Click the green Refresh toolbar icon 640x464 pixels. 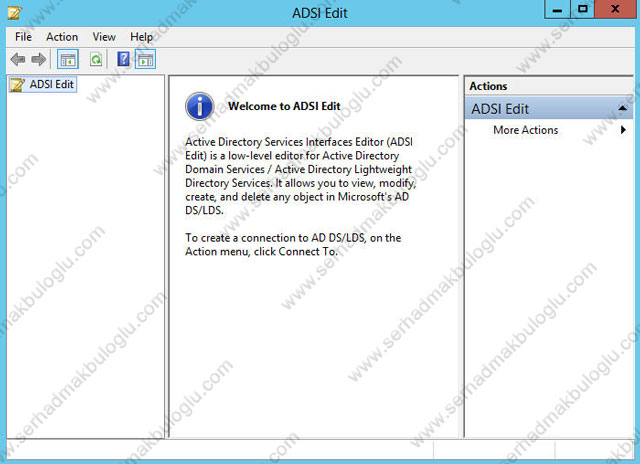click(96, 60)
